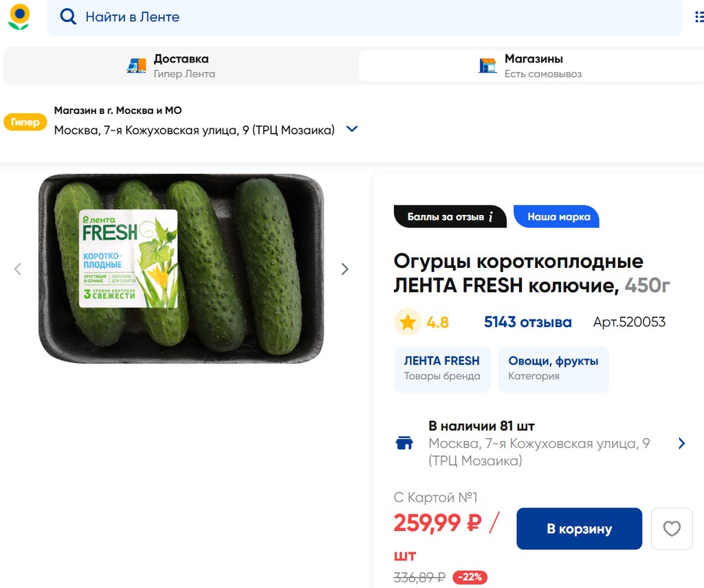Click the delivery truck icon
Screen dimensions: 704x588
[x=137, y=65]
